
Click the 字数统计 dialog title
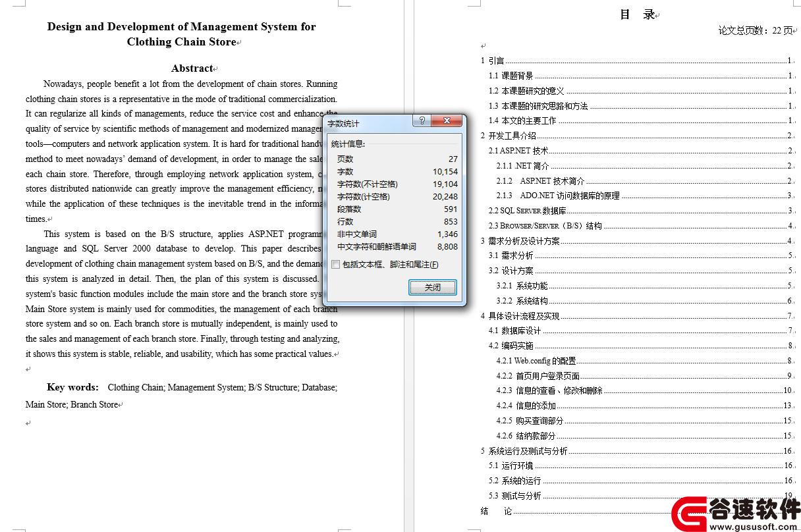[x=344, y=123]
